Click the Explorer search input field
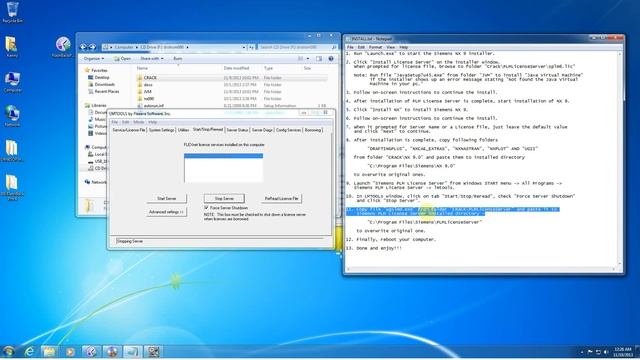The height and width of the screenshot is (360, 640). pyautogui.click(x=294, y=47)
